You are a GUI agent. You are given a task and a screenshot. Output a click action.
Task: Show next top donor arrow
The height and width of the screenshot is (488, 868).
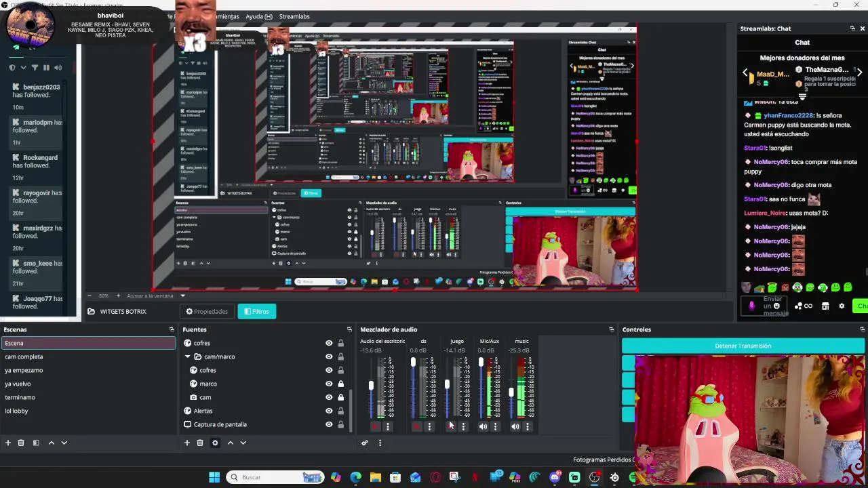859,73
